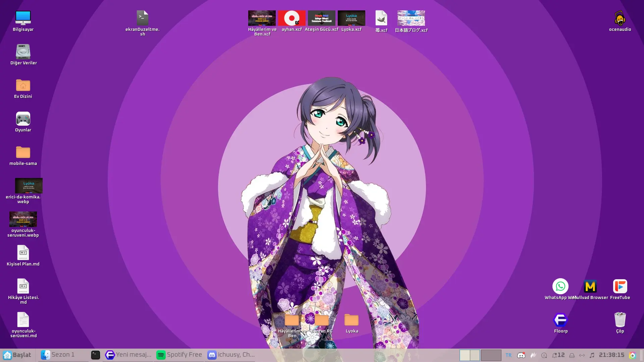Open the music note sound tray icon
Screen dimensions: 644x362
pyautogui.click(x=592, y=355)
